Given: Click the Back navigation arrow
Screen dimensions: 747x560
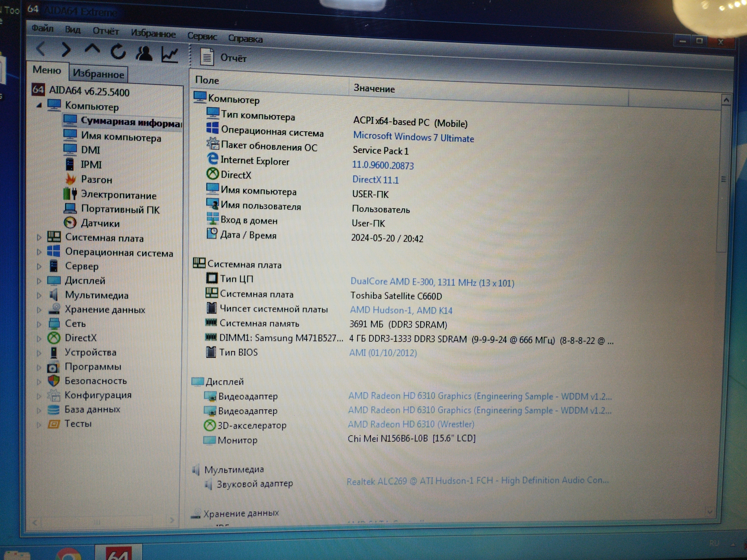Looking at the screenshot, I should pyautogui.click(x=41, y=49).
